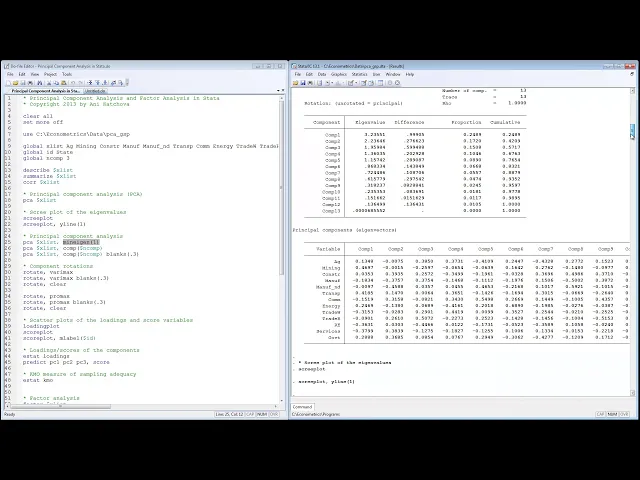This screenshot has width=640, height=480.
Task: Click Find binoculars icon in Do-file Editor
Action: click(x=40, y=83)
